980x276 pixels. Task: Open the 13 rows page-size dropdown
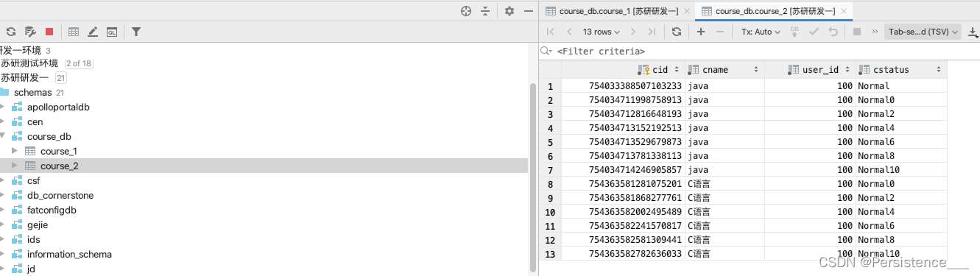(x=601, y=32)
